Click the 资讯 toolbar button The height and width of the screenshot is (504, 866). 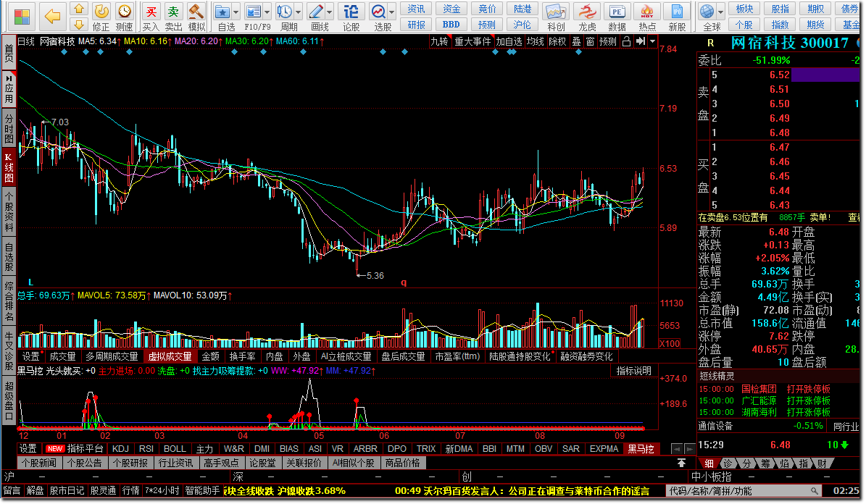coord(416,9)
